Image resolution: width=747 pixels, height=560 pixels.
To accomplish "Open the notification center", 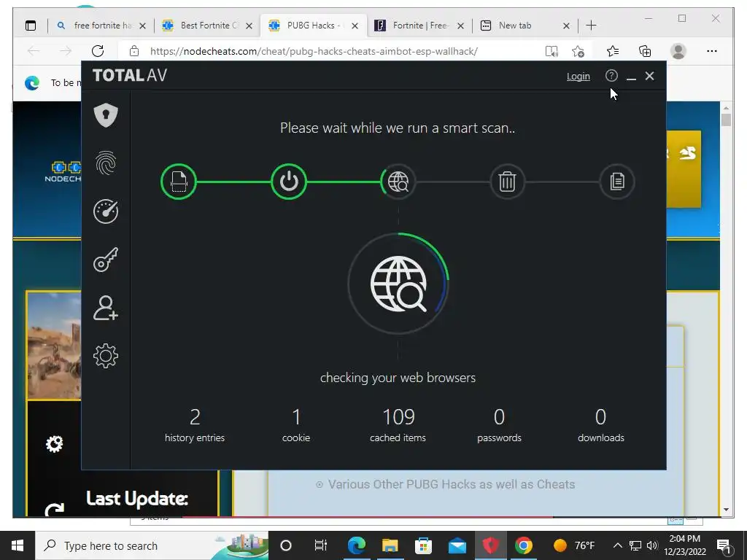I will tap(724, 545).
